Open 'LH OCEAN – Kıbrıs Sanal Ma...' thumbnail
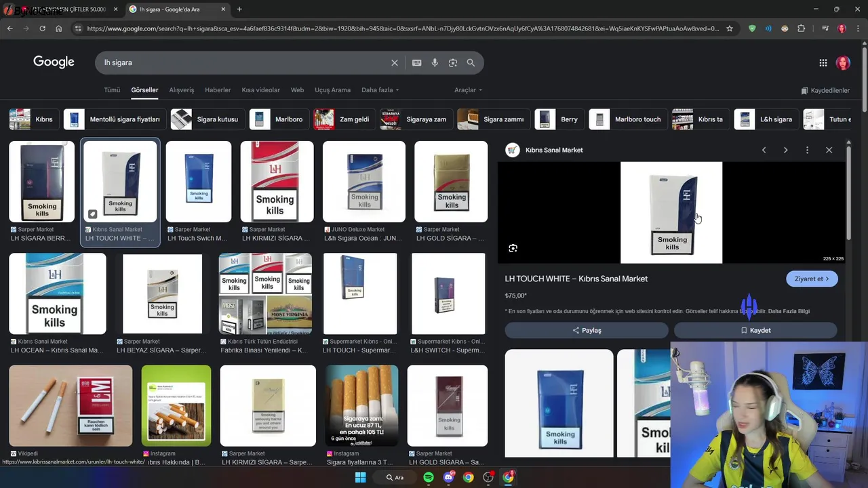This screenshot has height=488, width=868. click(58, 293)
